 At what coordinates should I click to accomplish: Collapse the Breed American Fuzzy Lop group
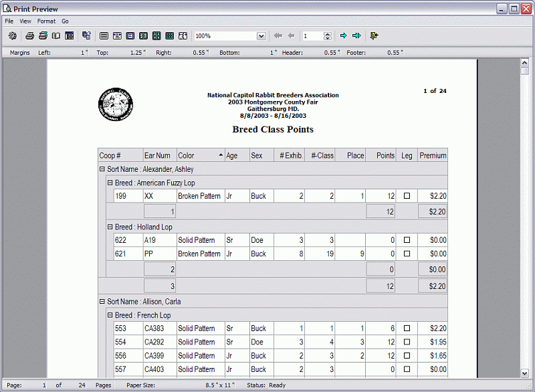[x=110, y=183]
